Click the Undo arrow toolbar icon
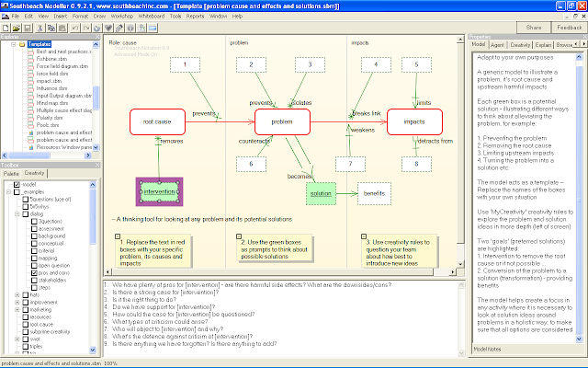Viewport: 588px width, 368px height. 75,29
